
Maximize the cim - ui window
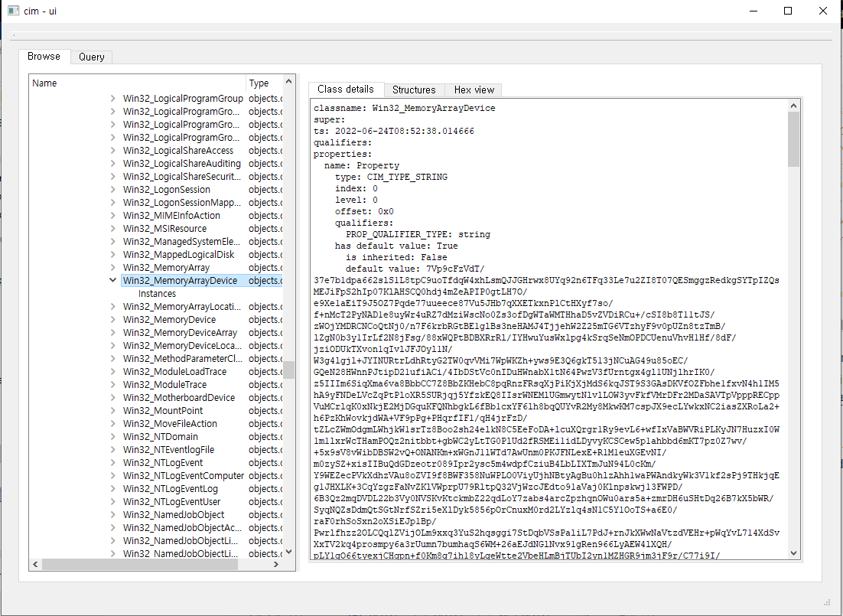coord(788,11)
